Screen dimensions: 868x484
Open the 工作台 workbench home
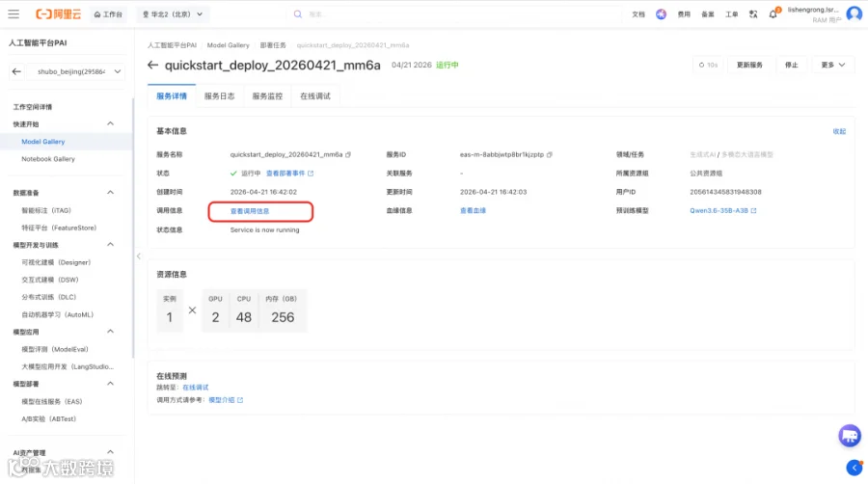click(108, 14)
